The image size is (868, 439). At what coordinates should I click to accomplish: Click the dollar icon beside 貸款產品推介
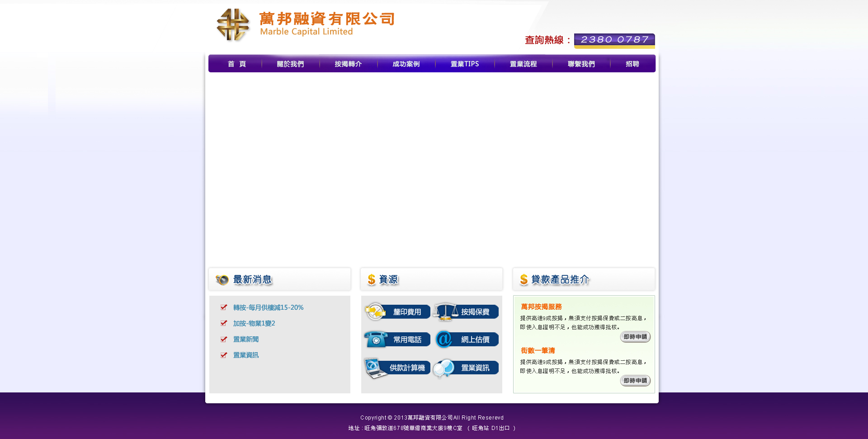pyautogui.click(x=524, y=280)
